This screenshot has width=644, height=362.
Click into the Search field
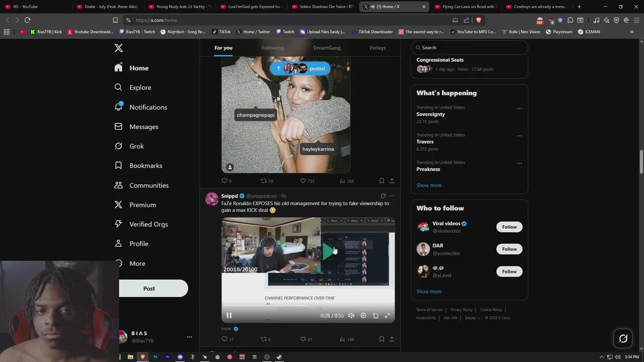469,47
